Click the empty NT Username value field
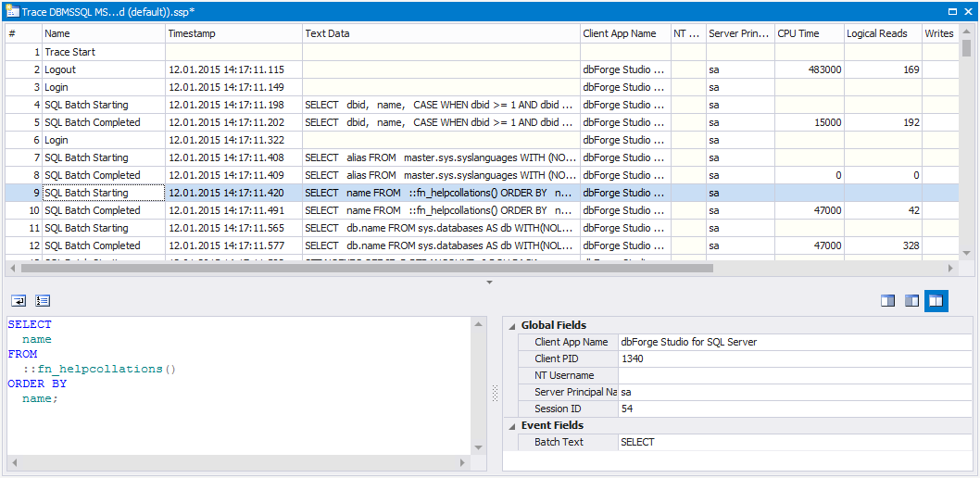This screenshot has height=478, width=980. click(x=795, y=375)
